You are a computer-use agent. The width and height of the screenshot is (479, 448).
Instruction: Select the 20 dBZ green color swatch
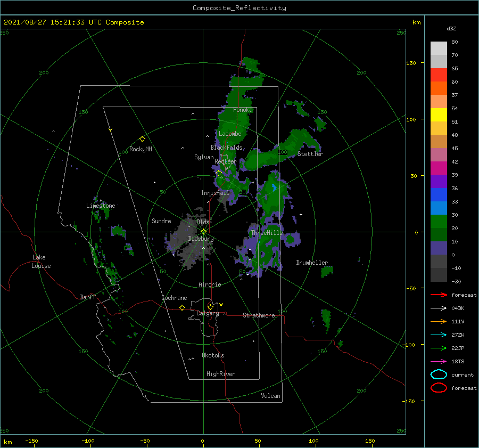439,221
